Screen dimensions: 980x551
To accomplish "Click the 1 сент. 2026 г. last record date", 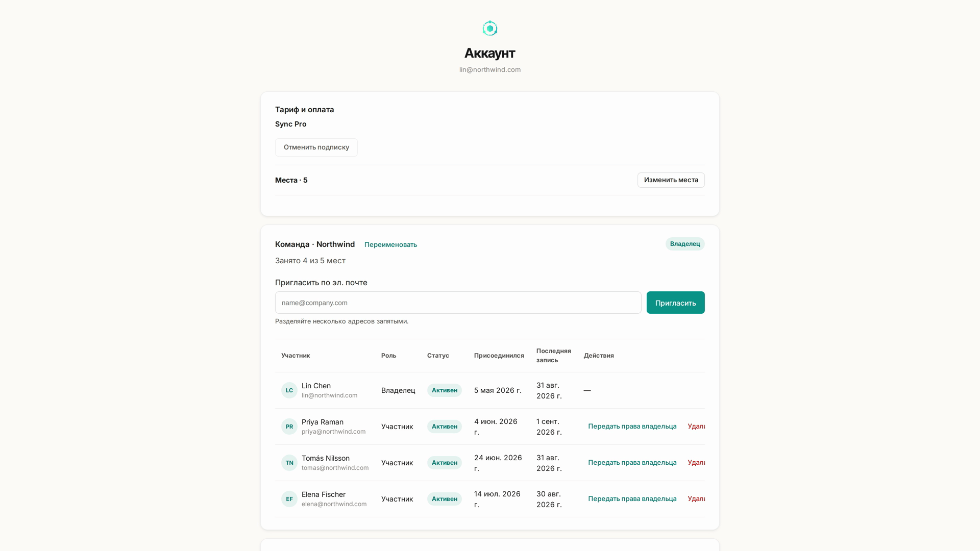I will [x=549, y=427].
